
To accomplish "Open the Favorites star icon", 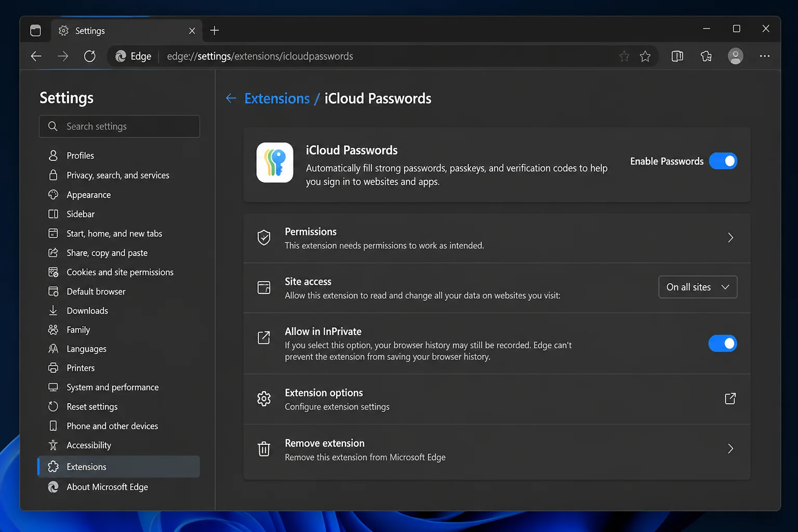I will pyautogui.click(x=645, y=56).
